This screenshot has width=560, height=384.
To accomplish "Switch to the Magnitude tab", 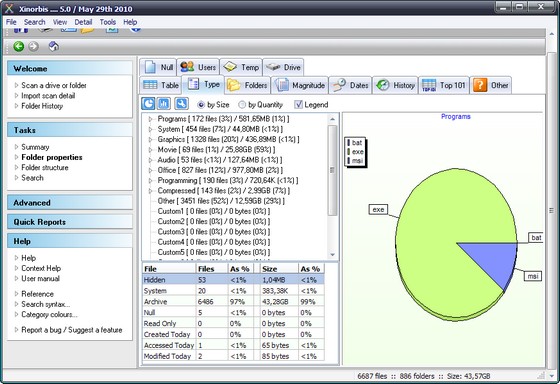I will [300, 85].
